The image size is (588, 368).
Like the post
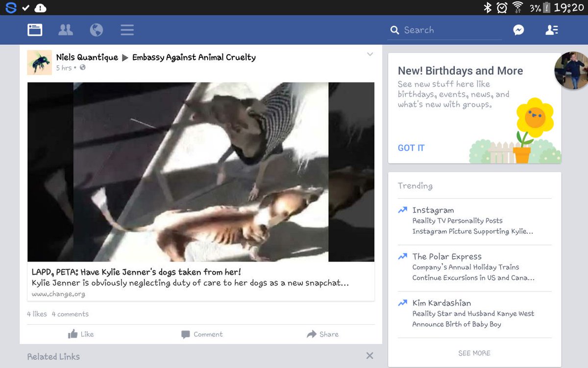(x=81, y=334)
